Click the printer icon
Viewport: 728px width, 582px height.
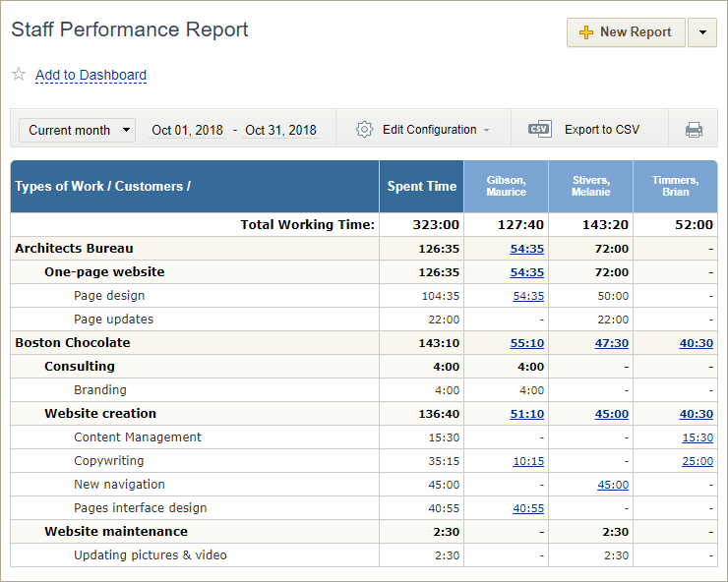tap(694, 130)
